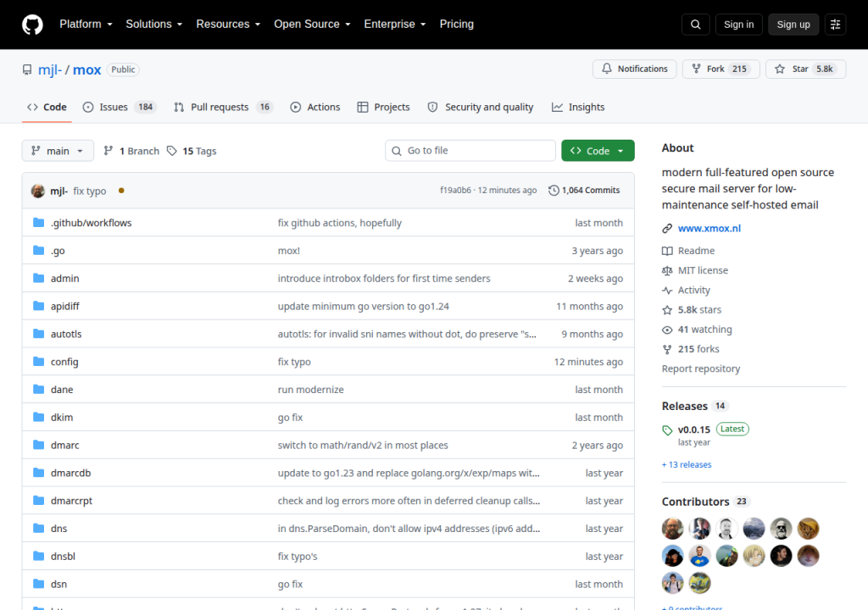868x610 pixels.
Task: Click folder icon of .github/workflows row
Action: pyautogui.click(x=38, y=223)
